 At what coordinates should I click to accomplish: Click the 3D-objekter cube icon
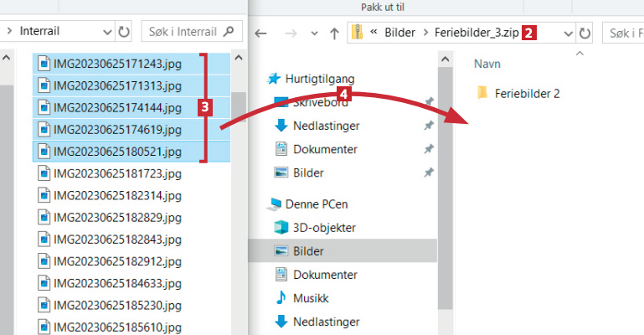[281, 227]
